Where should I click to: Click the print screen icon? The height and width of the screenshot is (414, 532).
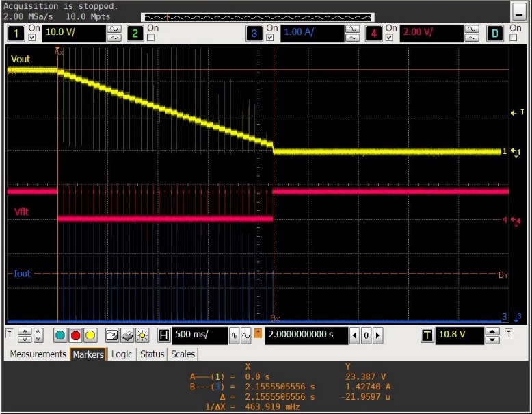[x=128, y=335]
